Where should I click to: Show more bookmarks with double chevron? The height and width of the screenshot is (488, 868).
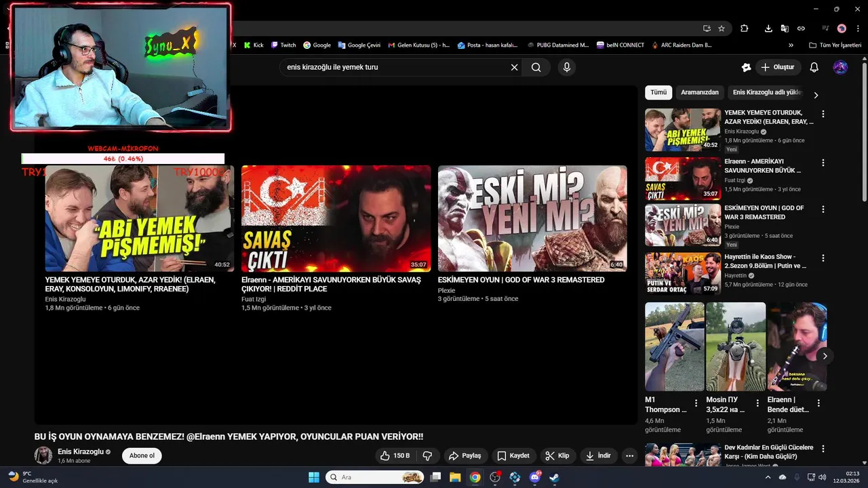click(x=791, y=45)
